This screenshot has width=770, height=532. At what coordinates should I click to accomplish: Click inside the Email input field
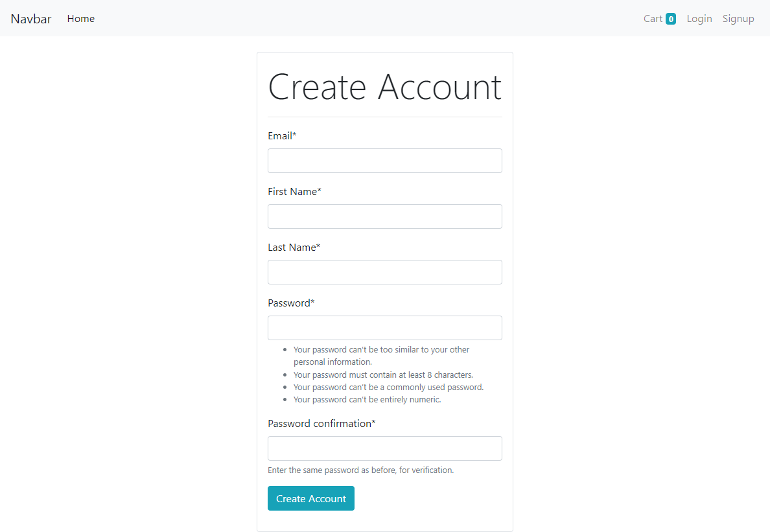tap(384, 161)
